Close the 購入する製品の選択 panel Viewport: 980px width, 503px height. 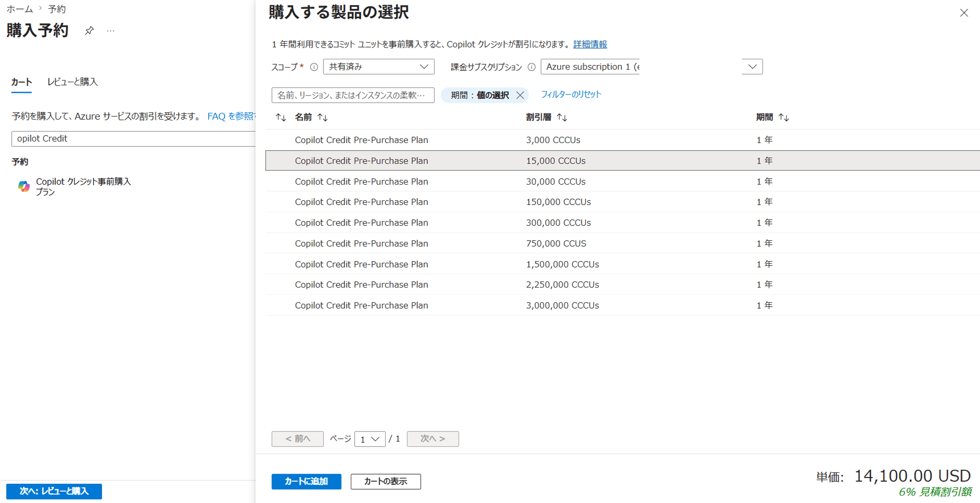click(964, 13)
